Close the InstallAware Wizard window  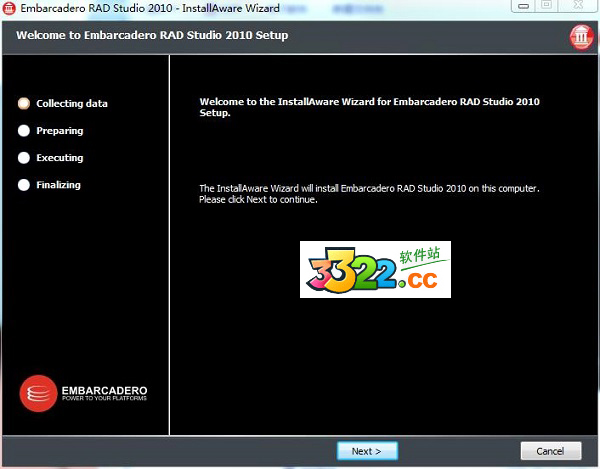click(x=578, y=5)
